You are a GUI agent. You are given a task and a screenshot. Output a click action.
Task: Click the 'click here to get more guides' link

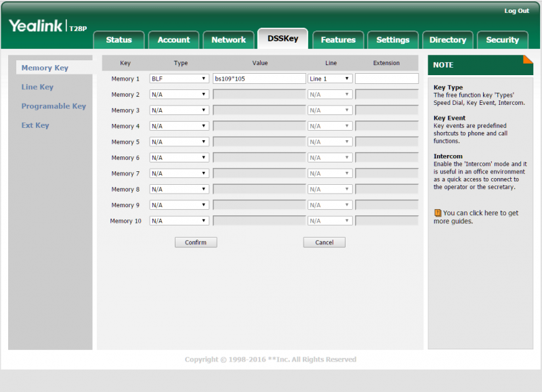coord(476,217)
